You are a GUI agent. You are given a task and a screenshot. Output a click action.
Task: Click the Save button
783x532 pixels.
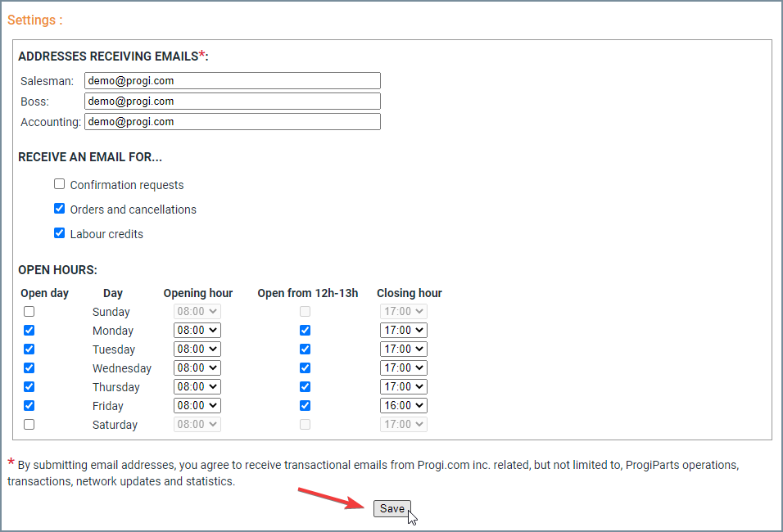click(x=391, y=508)
